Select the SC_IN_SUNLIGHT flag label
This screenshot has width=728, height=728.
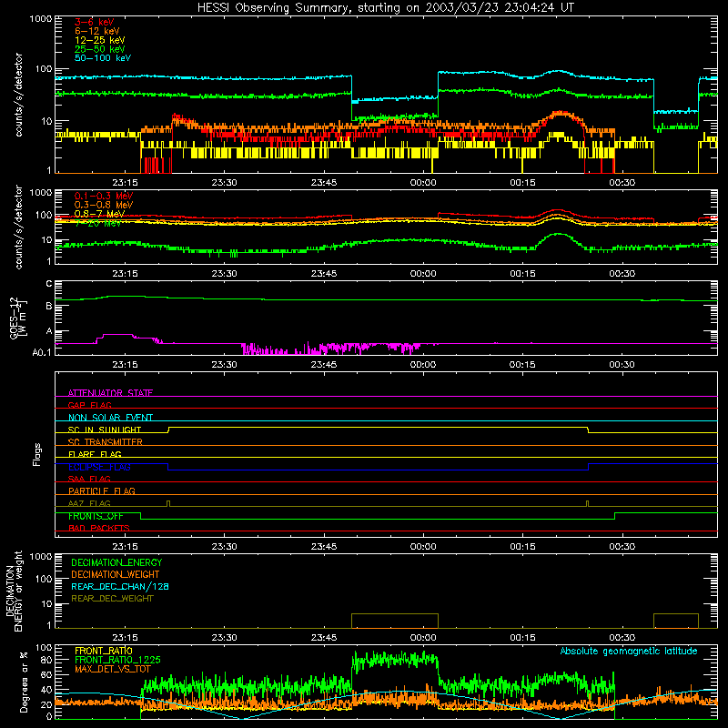pyautogui.click(x=105, y=430)
